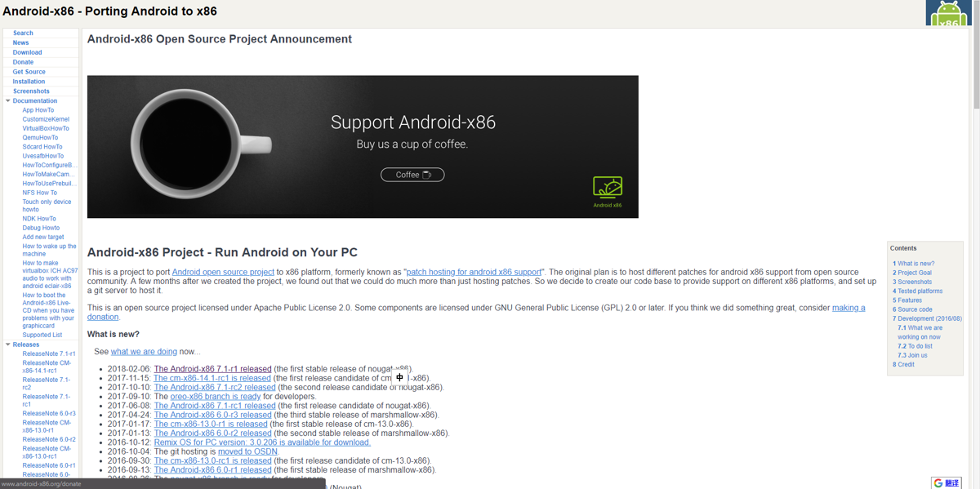Open the Releases heading link

pyautogui.click(x=26, y=345)
